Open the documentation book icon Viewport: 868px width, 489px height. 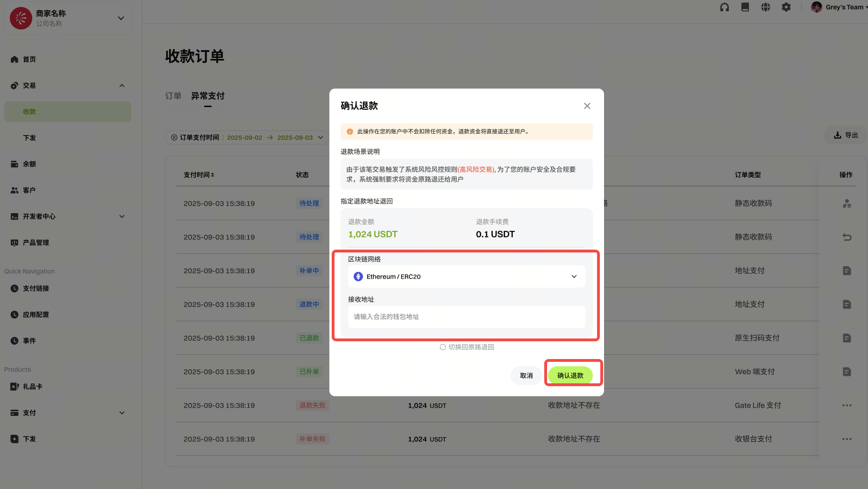tap(745, 7)
